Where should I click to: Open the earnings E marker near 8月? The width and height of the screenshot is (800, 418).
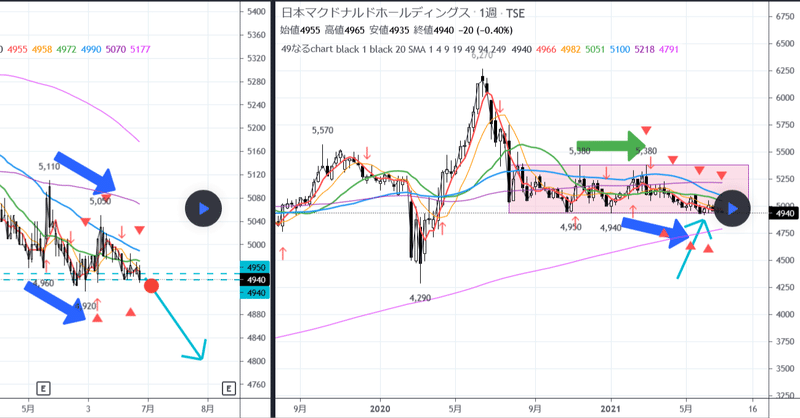[229, 389]
